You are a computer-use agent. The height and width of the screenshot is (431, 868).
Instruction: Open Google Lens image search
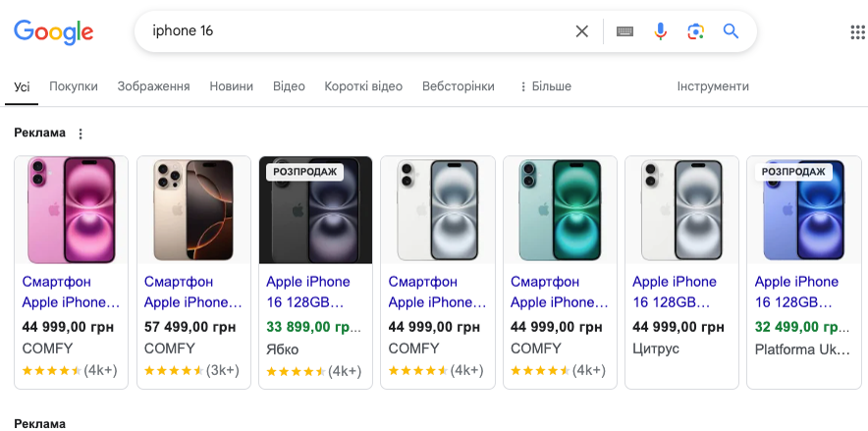(x=695, y=31)
